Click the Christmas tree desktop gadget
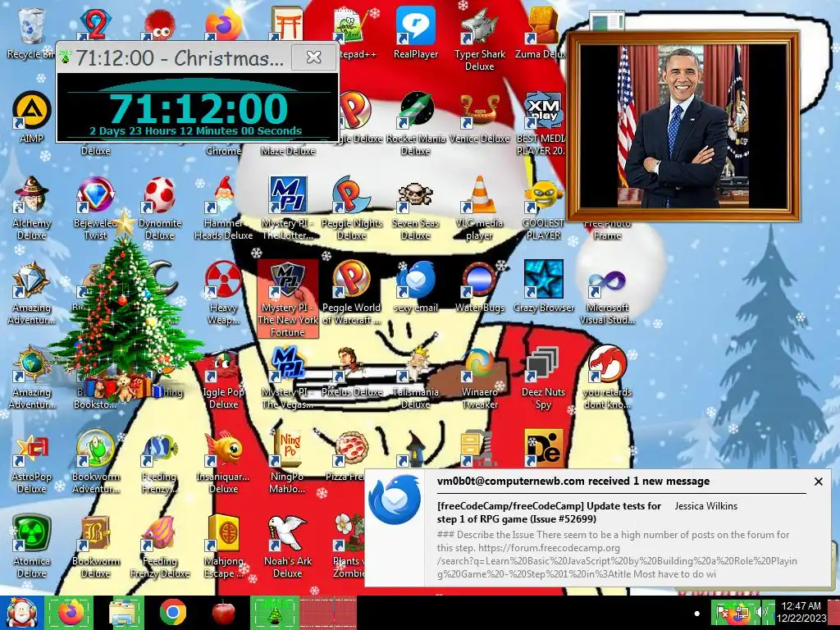 click(125, 308)
